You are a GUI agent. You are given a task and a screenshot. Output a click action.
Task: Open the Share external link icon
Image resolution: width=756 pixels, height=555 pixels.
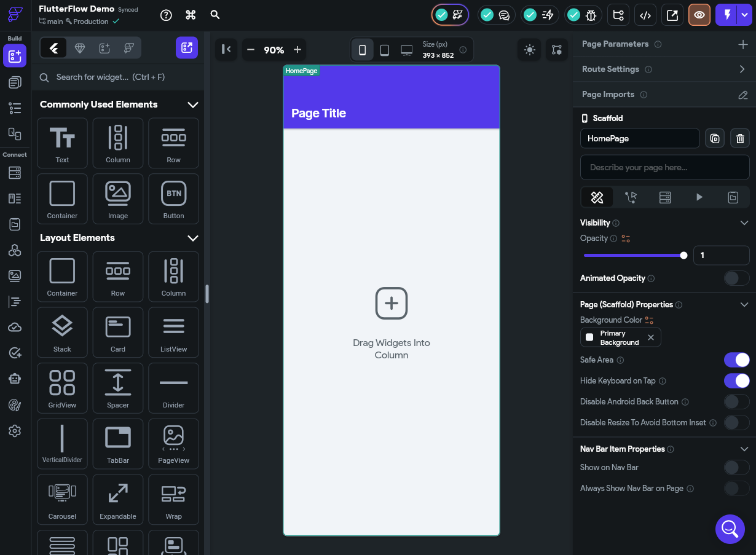pos(672,15)
